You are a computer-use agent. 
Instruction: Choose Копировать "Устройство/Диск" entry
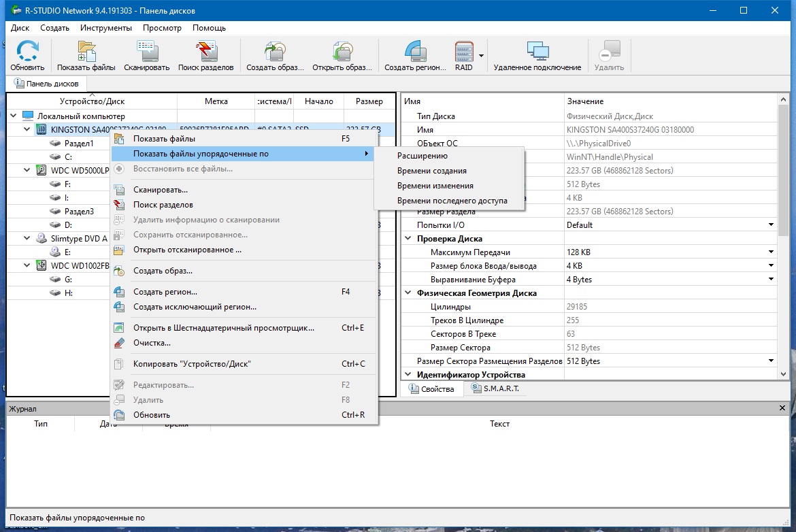click(244, 364)
